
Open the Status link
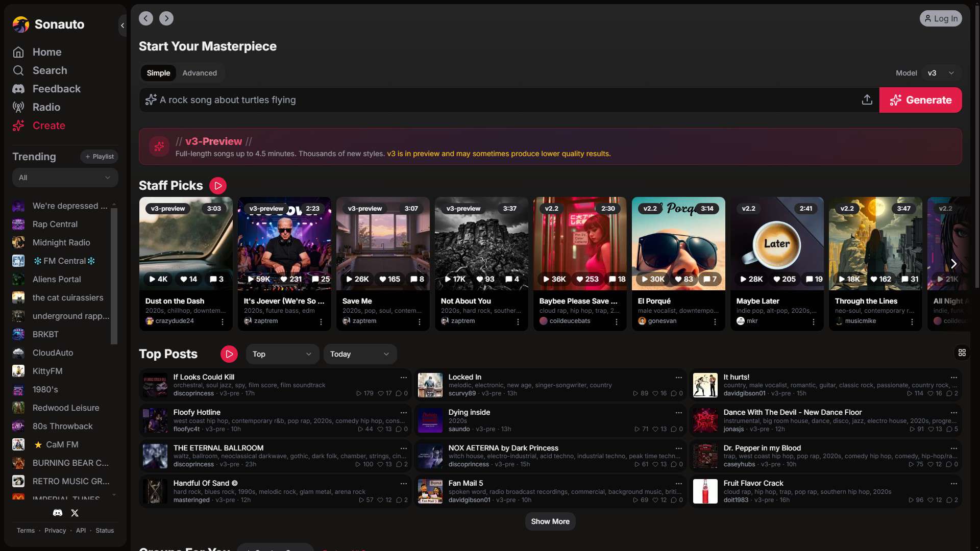(x=105, y=531)
